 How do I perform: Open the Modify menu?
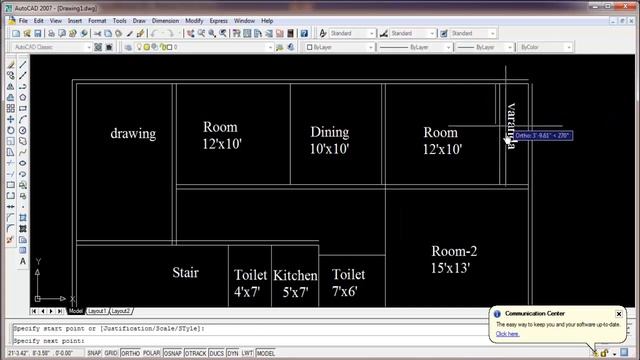194,21
